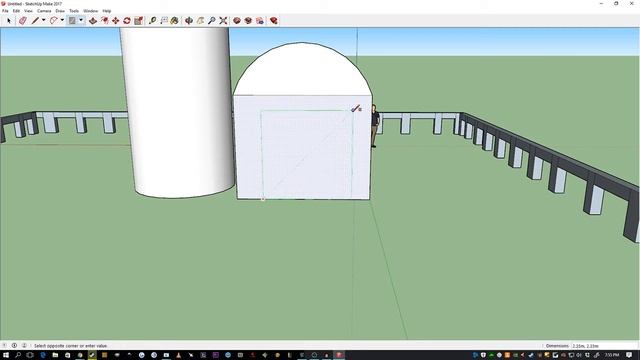Open the Windows notification center
640x360 pixels.
(x=629, y=355)
